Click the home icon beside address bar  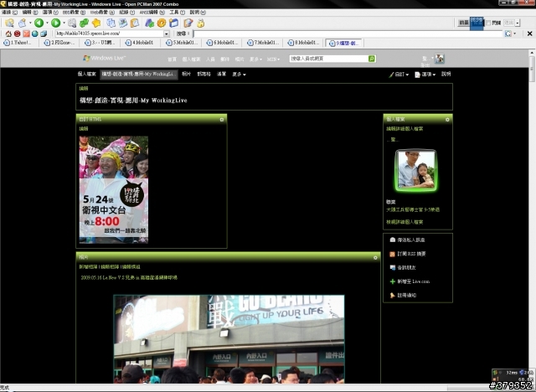(x=8, y=34)
